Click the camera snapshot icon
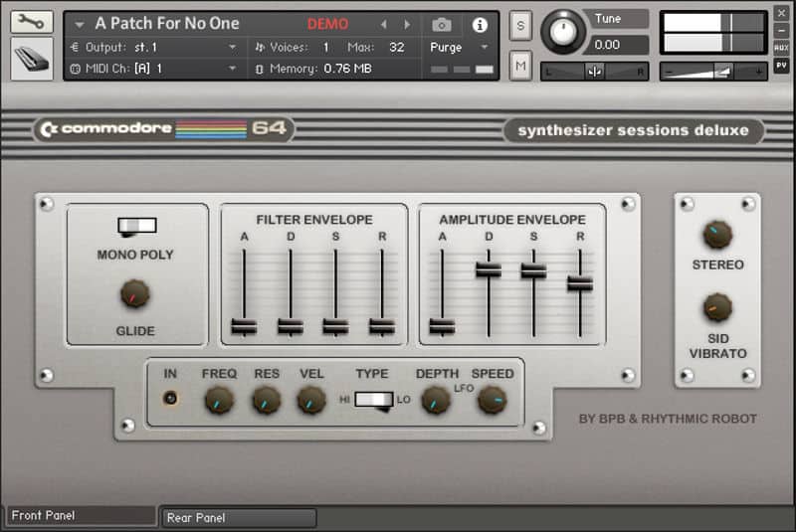Image resolution: width=796 pixels, height=532 pixels. coord(442,25)
